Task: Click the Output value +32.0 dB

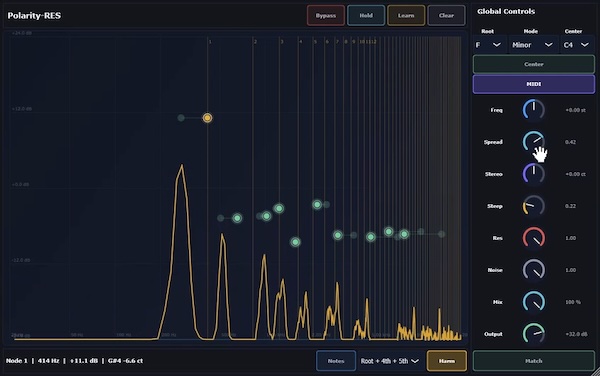Action: point(576,334)
